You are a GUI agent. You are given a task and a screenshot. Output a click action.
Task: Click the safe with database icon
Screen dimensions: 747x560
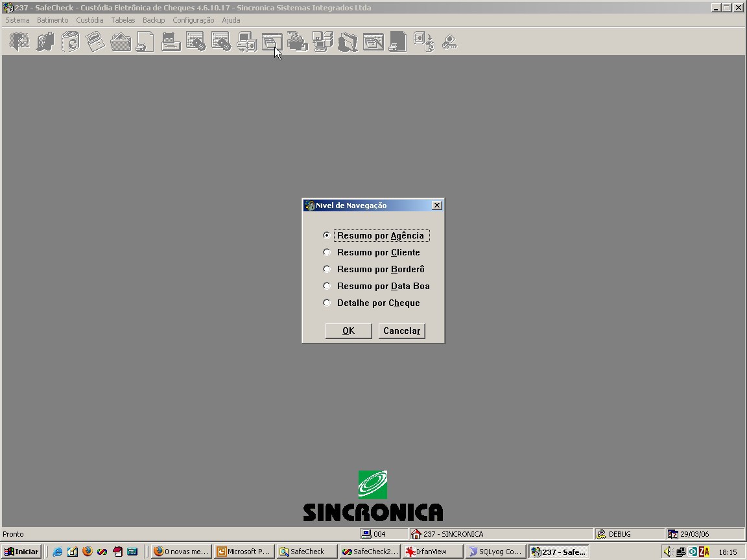423,42
